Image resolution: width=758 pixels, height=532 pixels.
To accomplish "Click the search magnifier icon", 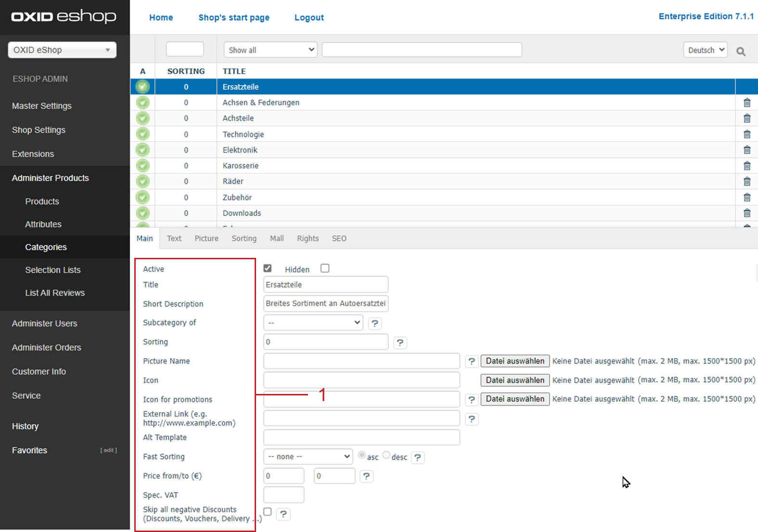I will pyautogui.click(x=741, y=51).
